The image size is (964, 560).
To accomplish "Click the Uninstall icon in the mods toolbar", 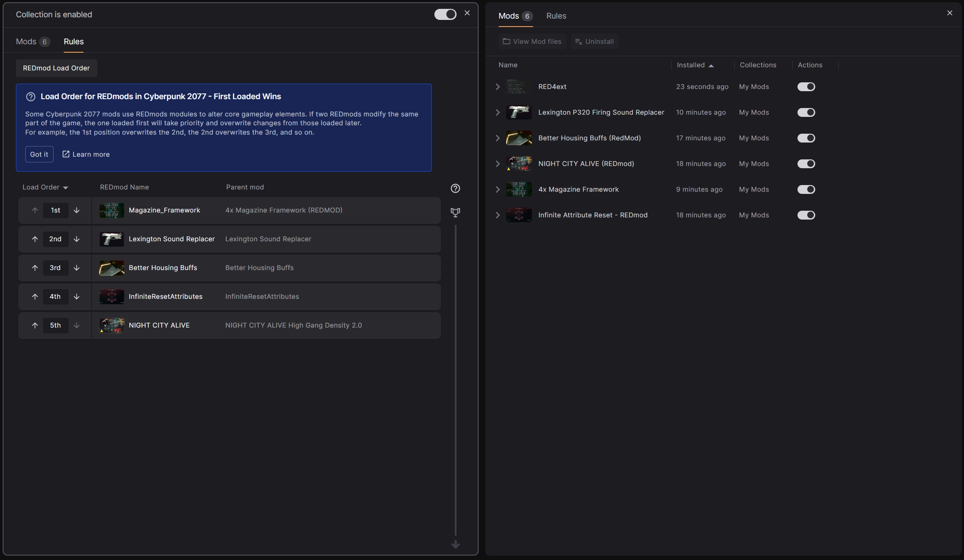I will pyautogui.click(x=578, y=42).
